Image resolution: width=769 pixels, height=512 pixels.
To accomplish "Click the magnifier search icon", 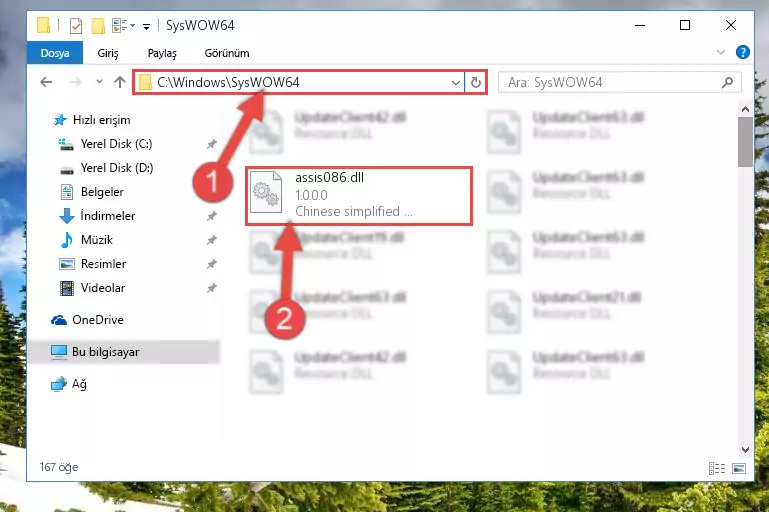I will pos(727,82).
